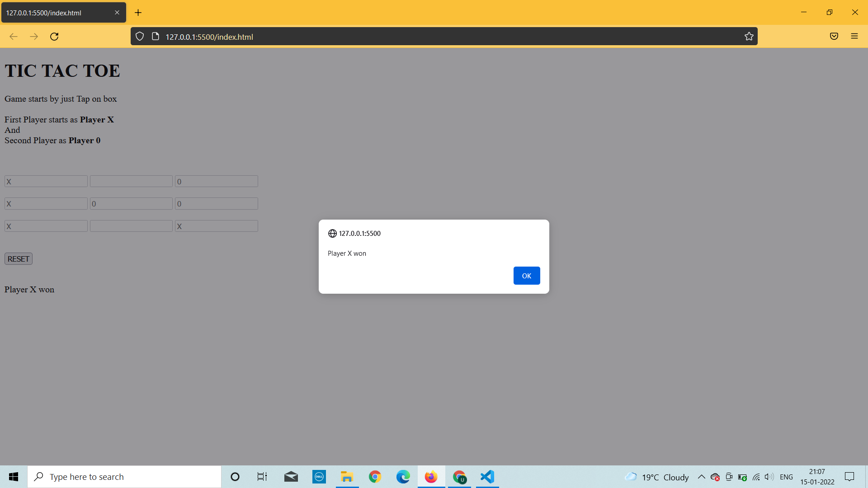Click OK in the alert dialog
Viewport: 868px width, 488px height.
pos(526,276)
